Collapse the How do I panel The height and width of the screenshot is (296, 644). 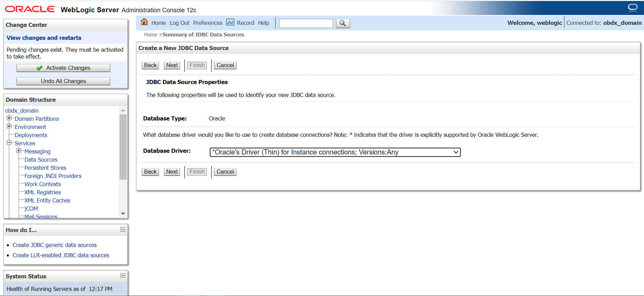123,230
